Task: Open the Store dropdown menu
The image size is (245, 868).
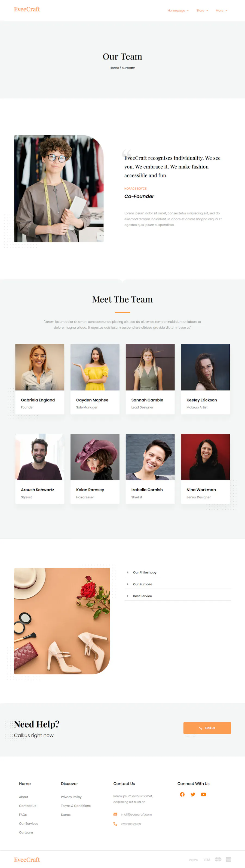Action: 202,10
